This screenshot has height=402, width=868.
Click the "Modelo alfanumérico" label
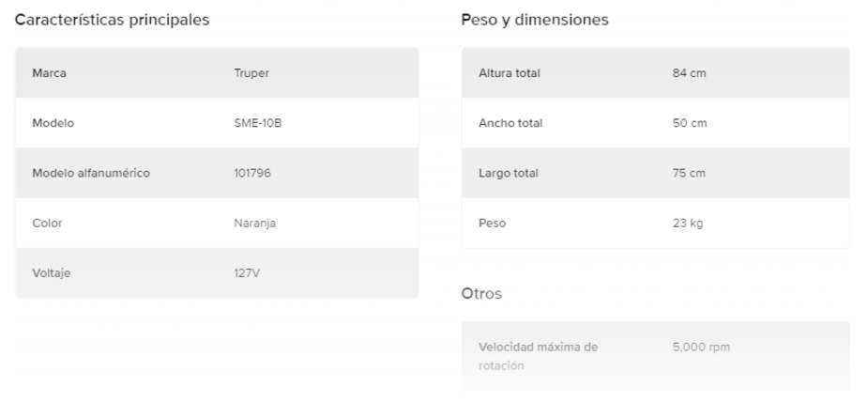91,173
